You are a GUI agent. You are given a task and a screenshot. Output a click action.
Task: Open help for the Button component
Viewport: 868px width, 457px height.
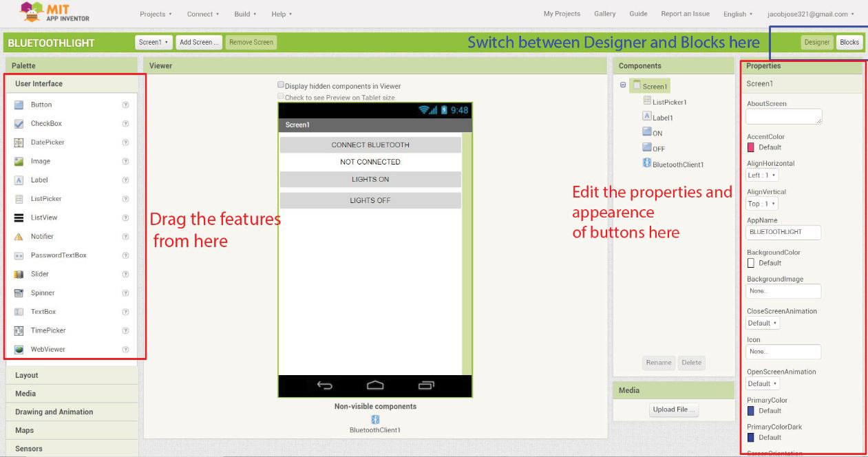pos(125,105)
